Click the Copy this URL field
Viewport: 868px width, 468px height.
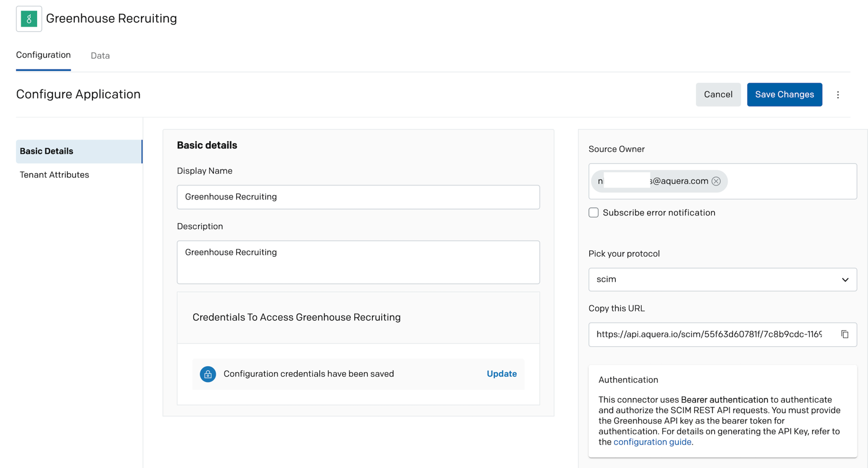pyautogui.click(x=722, y=334)
